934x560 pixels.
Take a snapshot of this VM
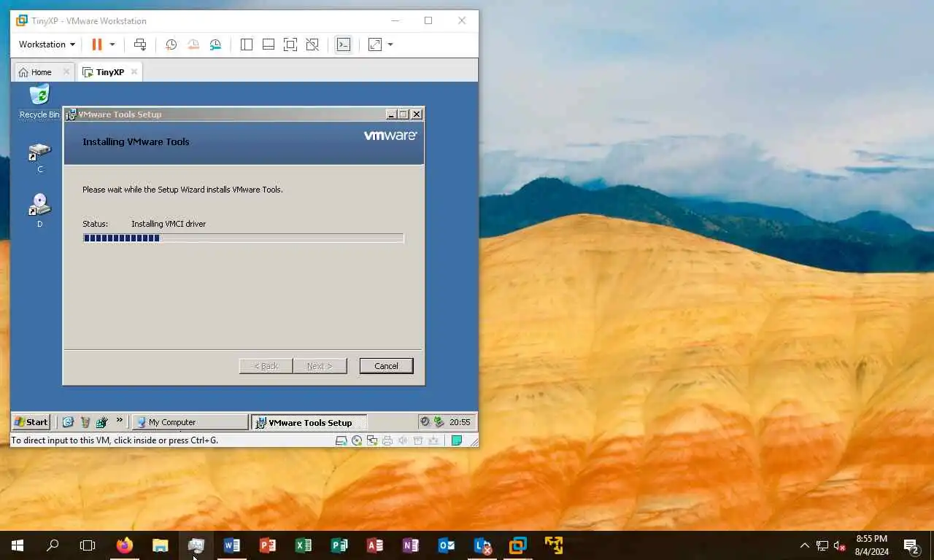[171, 44]
